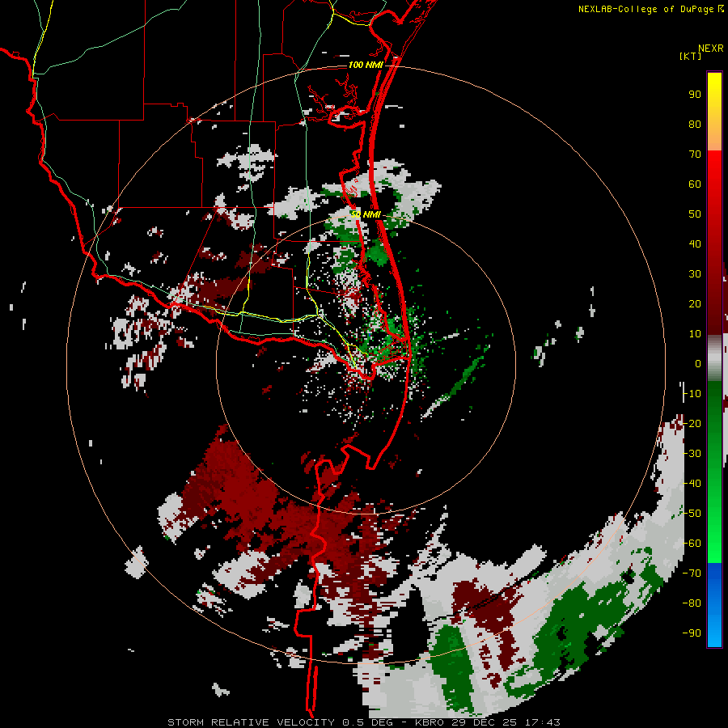The height and width of the screenshot is (728, 728).
Task: Click the -20 value on the velocity scale
Action: coord(692,424)
